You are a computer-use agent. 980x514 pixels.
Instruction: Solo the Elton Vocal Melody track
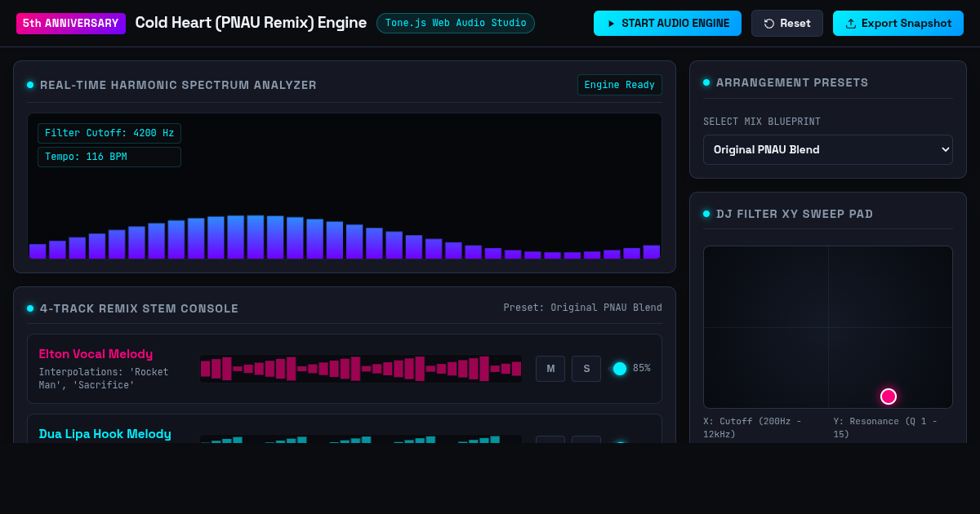pyautogui.click(x=586, y=369)
